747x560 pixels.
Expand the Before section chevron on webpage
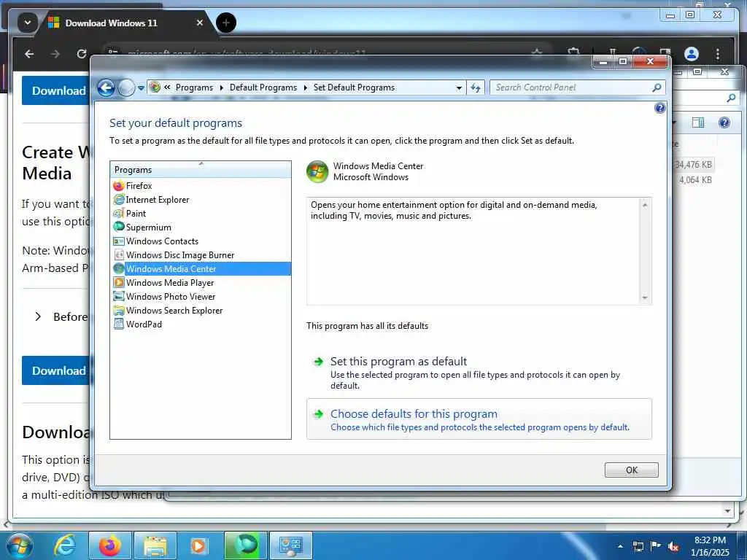tap(38, 316)
